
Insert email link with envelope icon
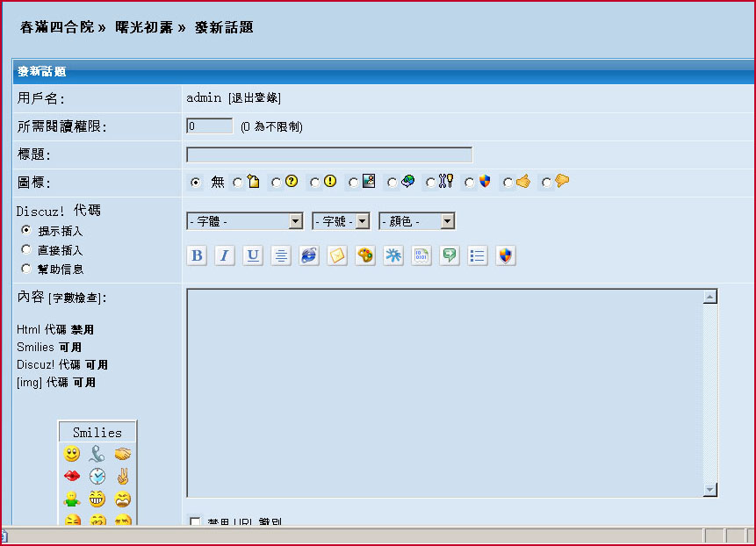[x=337, y=255]
